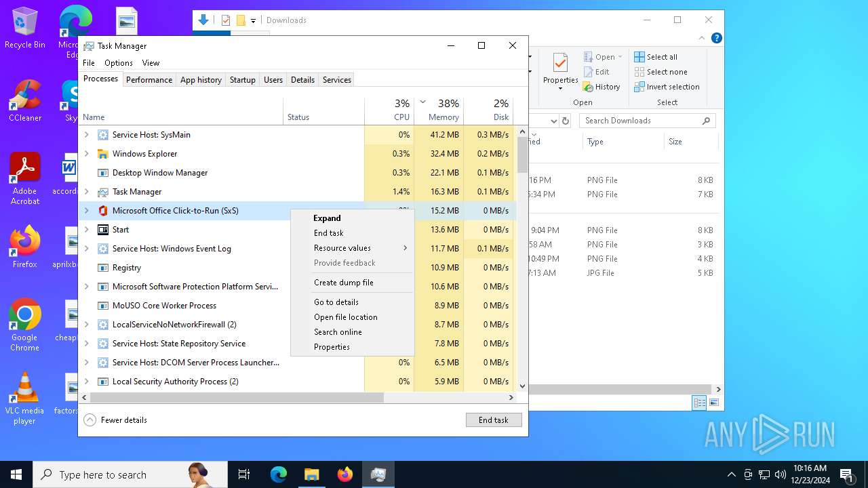
Task: Click the Start process icon
Action: pos(103,230)
